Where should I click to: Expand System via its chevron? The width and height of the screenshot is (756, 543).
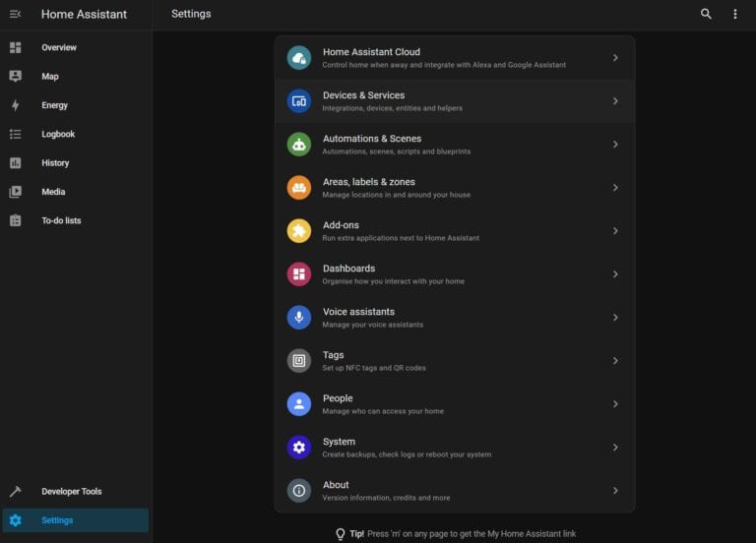(615, 448)
